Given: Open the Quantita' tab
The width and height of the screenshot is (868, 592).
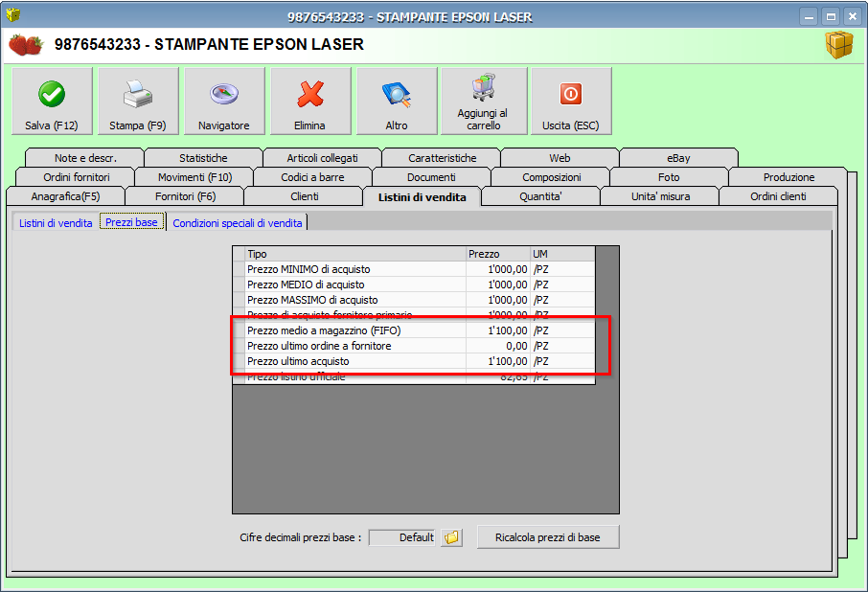Looking at the screenshot, I should point(540,196).
